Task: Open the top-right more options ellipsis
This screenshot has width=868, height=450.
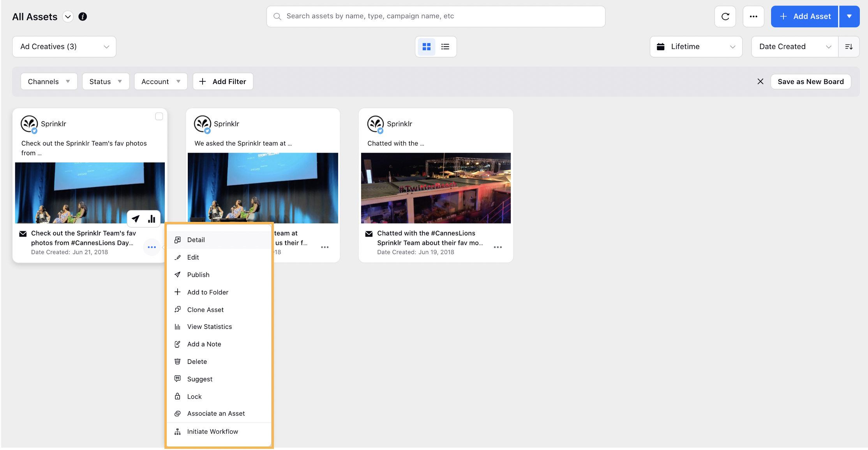Action: point(753,16)
